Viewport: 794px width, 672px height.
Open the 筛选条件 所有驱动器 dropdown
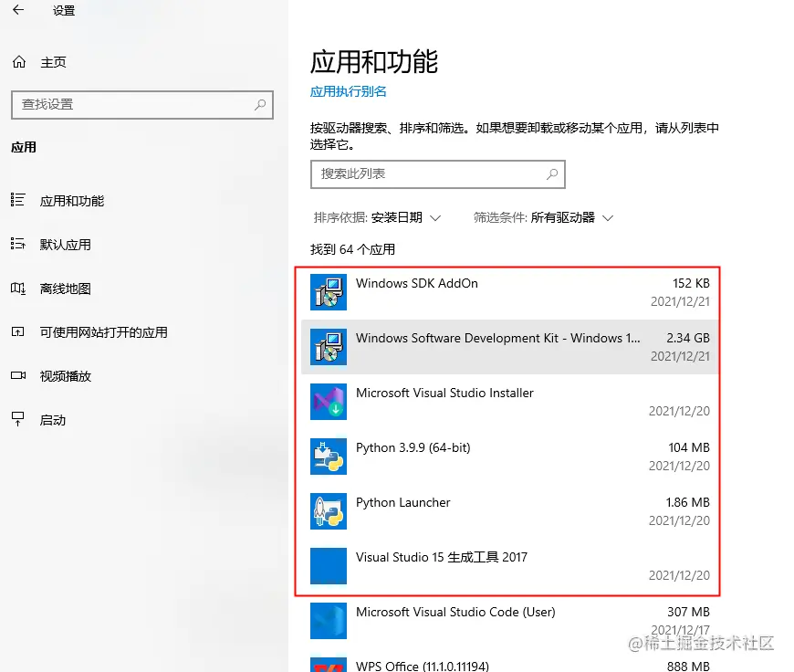[543, 218]
